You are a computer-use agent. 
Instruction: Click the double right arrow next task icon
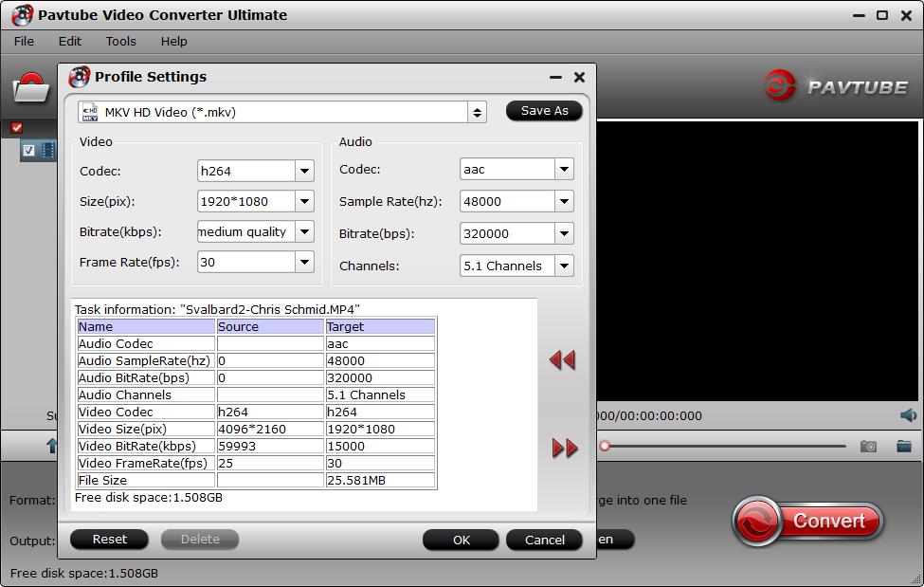point(565,449)
